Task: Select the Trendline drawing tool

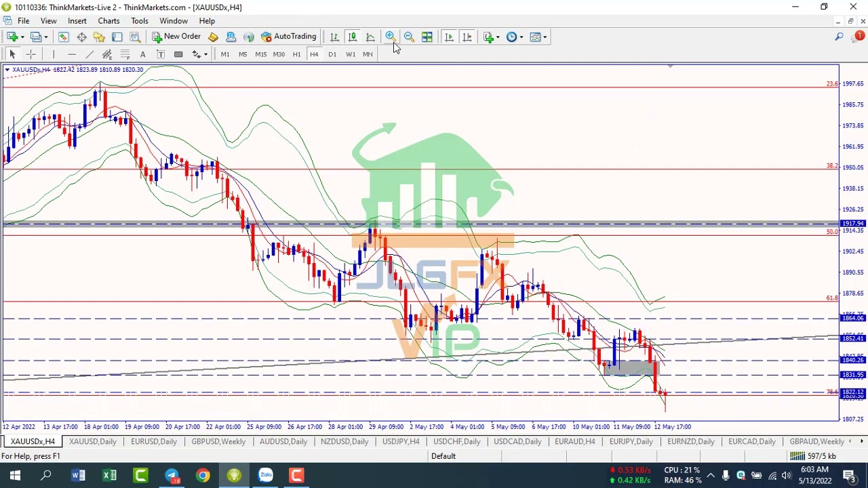Action: [x=90, y=54]
